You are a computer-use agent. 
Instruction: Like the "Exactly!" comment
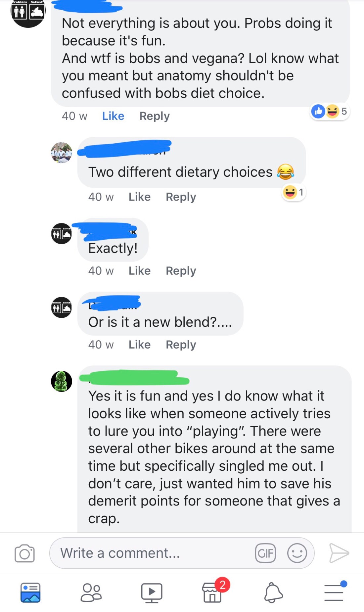(x=140, y=271)
